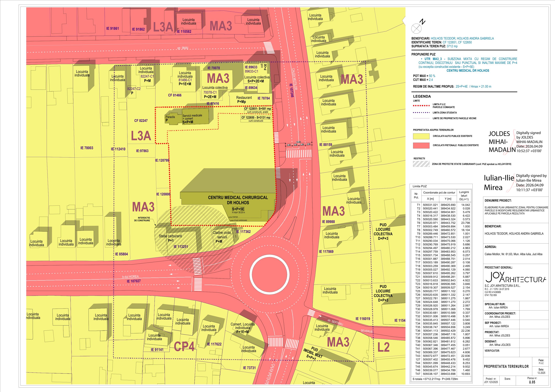
Task: Click the red 'CIRCULATII PIETONALE PUBLICE EXISTENTE' legend swatch
Action: coord(421,145)
